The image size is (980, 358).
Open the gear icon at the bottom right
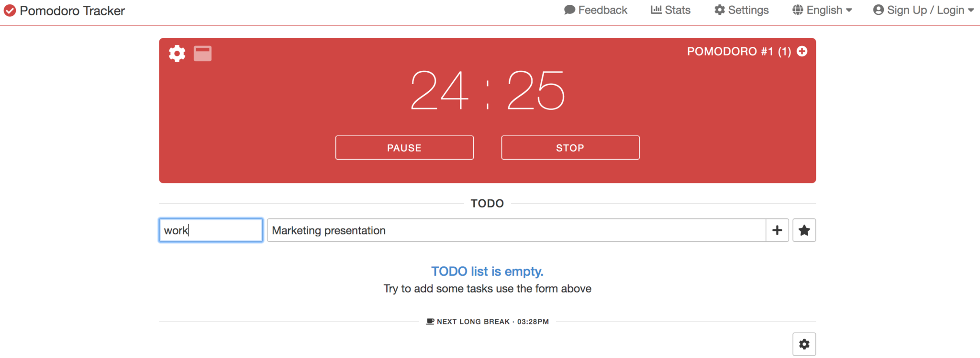(x=804, y=344)
